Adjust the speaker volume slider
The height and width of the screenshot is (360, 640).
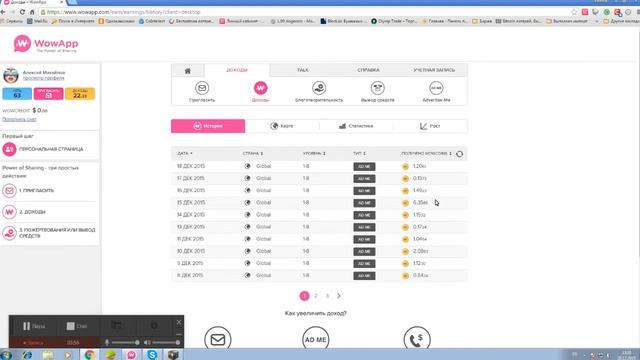(x=166, y=342)
